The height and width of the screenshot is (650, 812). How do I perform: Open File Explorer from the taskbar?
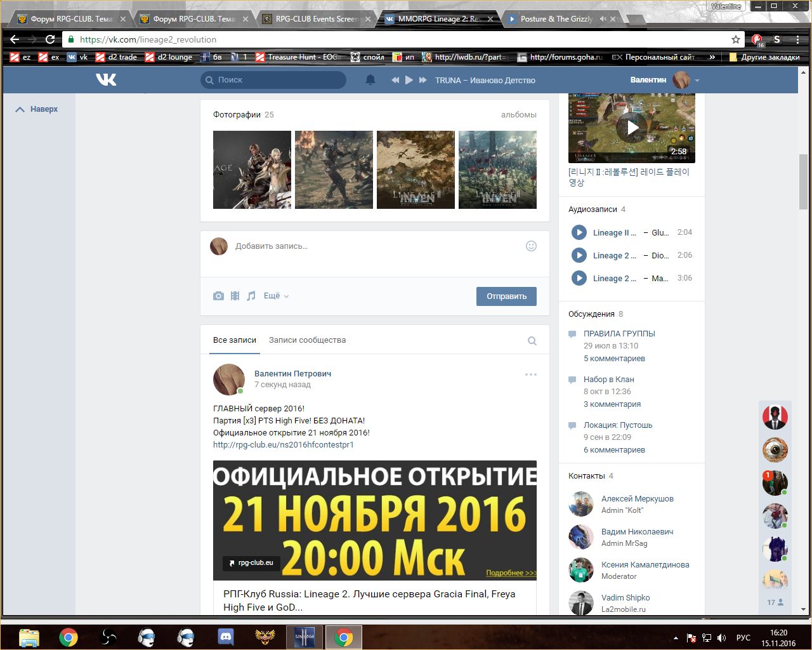(29, 637)
